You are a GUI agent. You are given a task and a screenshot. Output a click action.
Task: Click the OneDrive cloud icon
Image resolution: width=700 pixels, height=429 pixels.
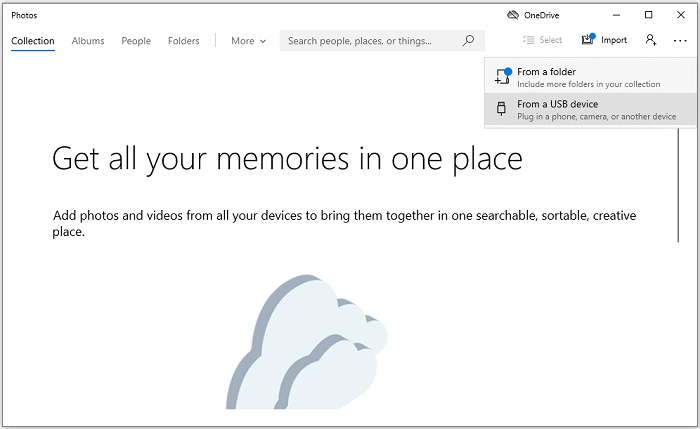513,15
